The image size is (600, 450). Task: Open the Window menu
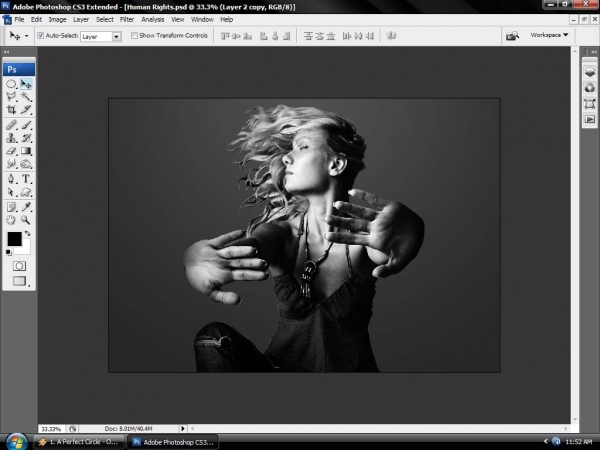(202, 20)
